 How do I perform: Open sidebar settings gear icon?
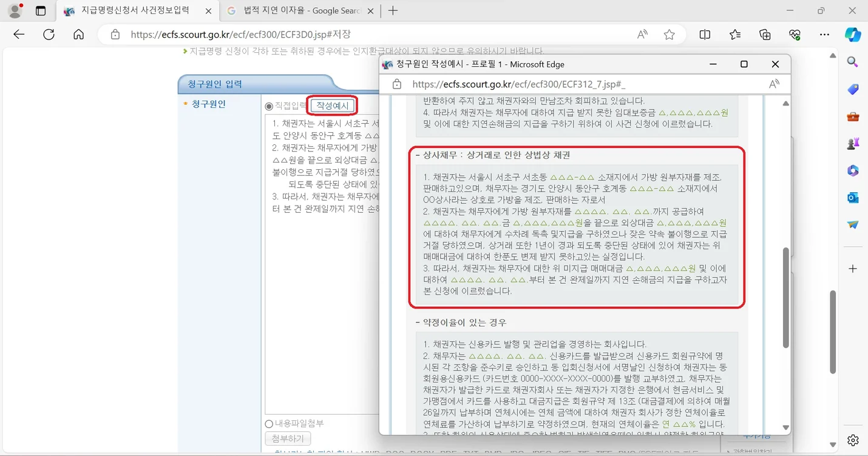click(x=853, y=440)
